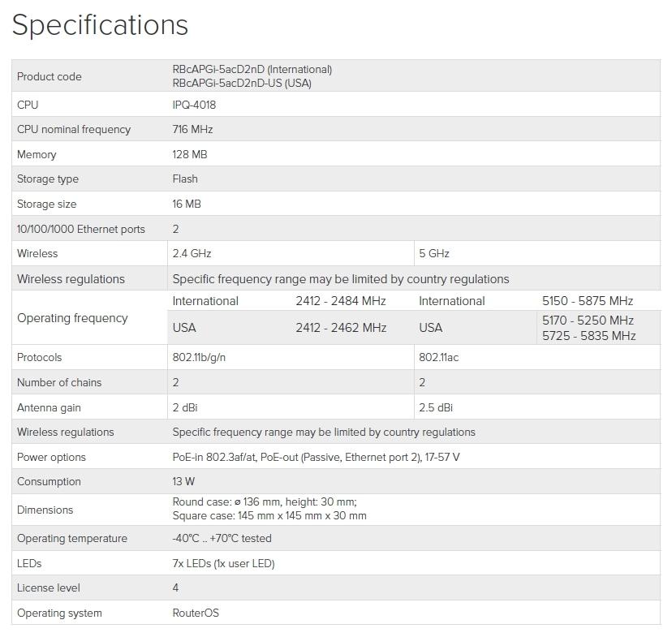
Task: Click the 716 MHz CPU frequency value
Action: (x=192, y=129)
